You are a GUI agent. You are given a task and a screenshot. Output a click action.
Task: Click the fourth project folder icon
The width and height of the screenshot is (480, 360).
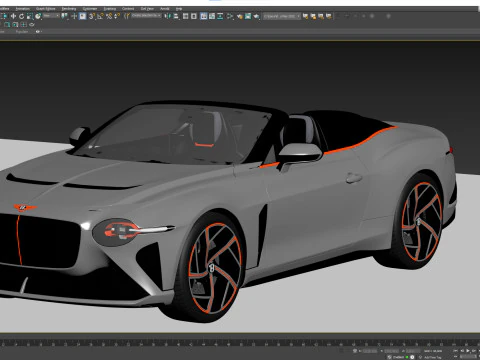pos(329,16)
